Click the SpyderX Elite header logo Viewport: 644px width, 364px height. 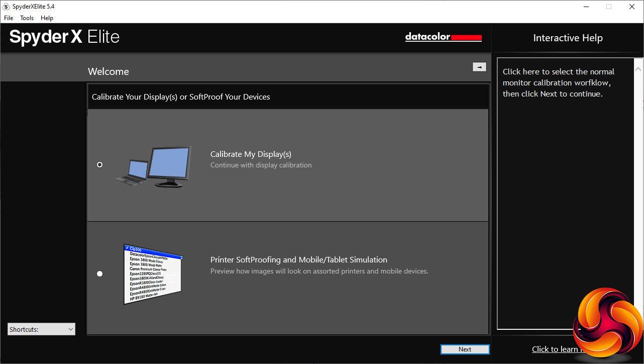click(x=64, y=37)
